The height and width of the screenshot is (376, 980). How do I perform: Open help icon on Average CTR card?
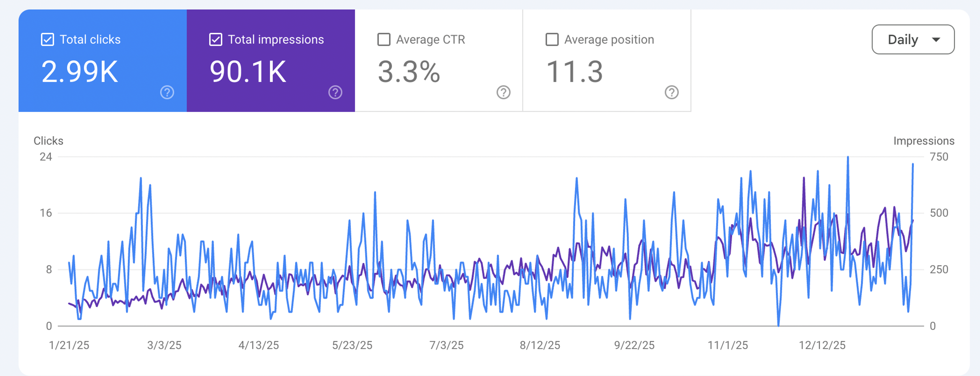click(503, 92)
